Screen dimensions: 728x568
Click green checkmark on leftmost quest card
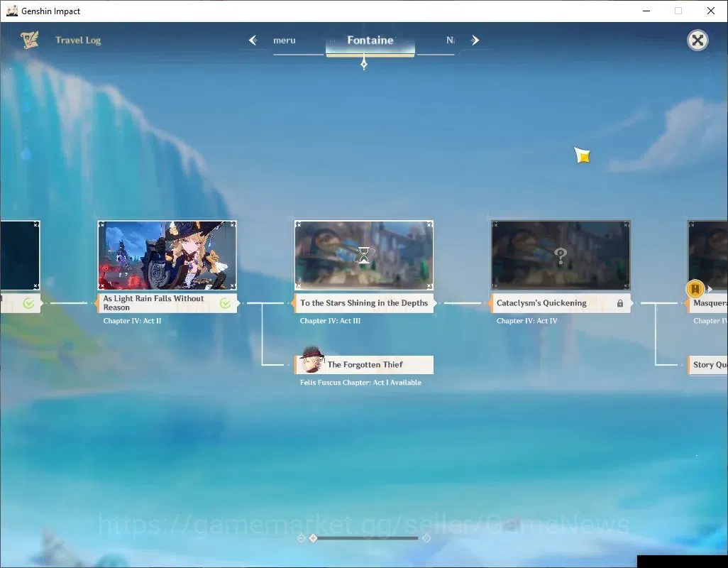coord(28,303)
